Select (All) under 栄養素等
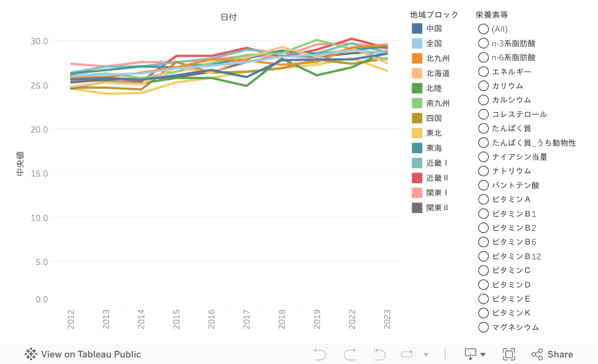The image size is (598, 364). coord(484,29)
